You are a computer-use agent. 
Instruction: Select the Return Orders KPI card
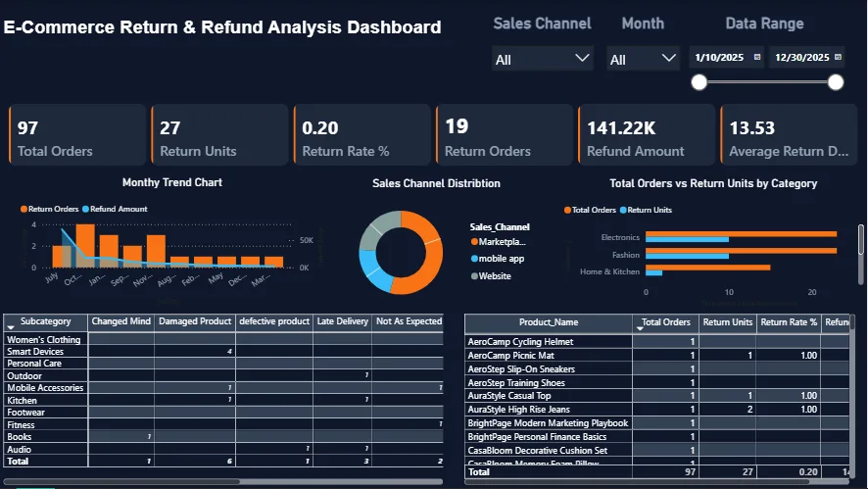[x=505, y=135]
